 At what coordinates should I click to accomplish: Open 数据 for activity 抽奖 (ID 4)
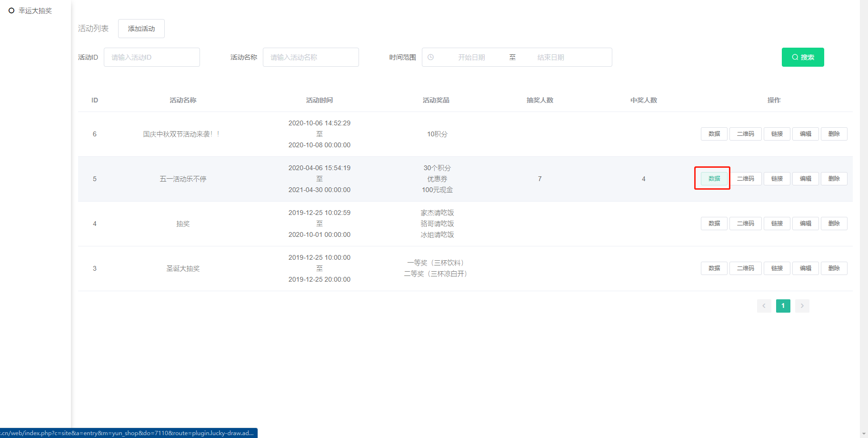click(x=714, y=224)
